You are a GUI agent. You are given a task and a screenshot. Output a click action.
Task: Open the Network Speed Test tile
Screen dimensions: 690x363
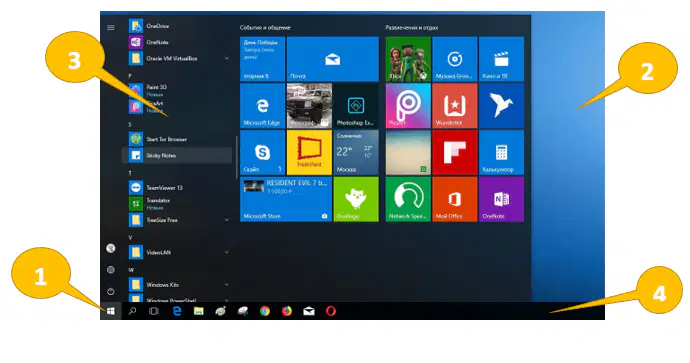(x=408, y=199)
